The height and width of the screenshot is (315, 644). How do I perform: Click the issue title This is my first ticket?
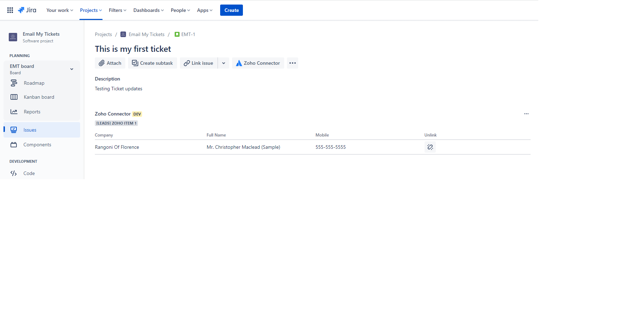133,49
